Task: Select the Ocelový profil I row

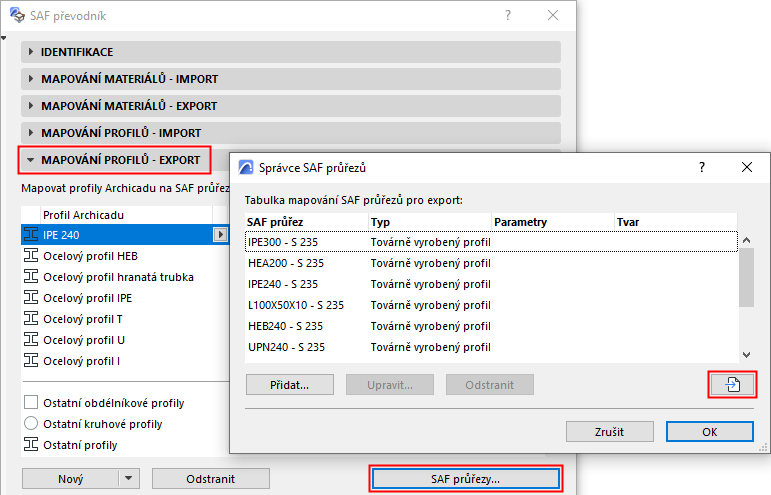Action: coord(125,361)
